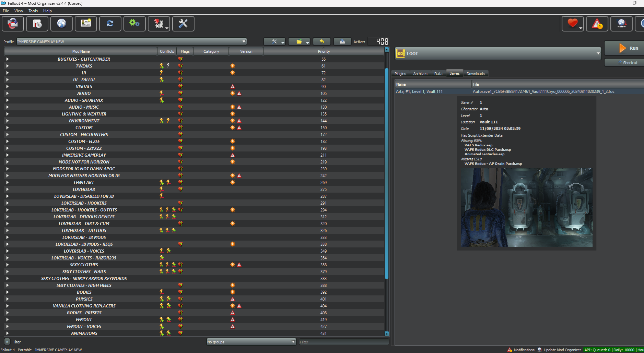Click the Run button
The image size is (644, 353).
pyautogui.click(x=624, y=48)
